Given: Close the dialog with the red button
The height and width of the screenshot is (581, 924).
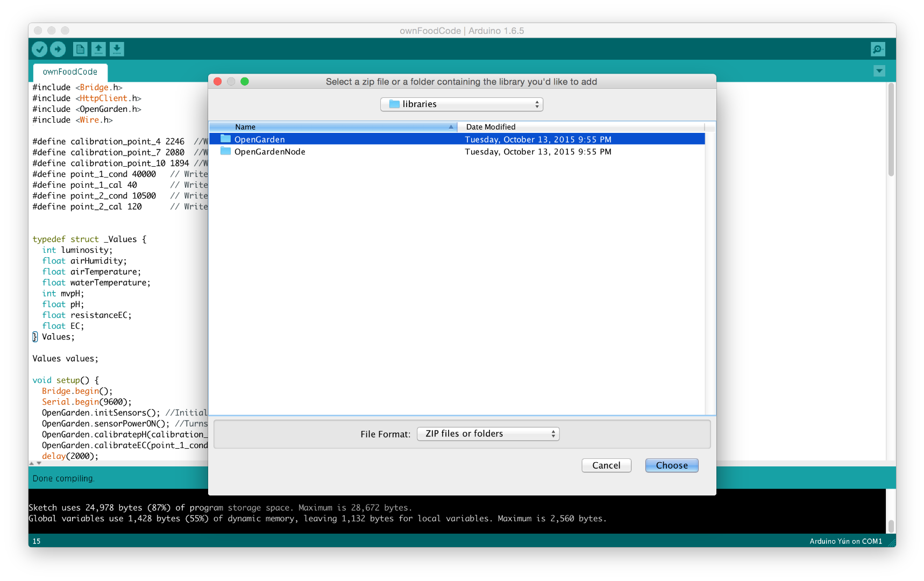Looking at the screenshot, I should click(x=218, y=82).
